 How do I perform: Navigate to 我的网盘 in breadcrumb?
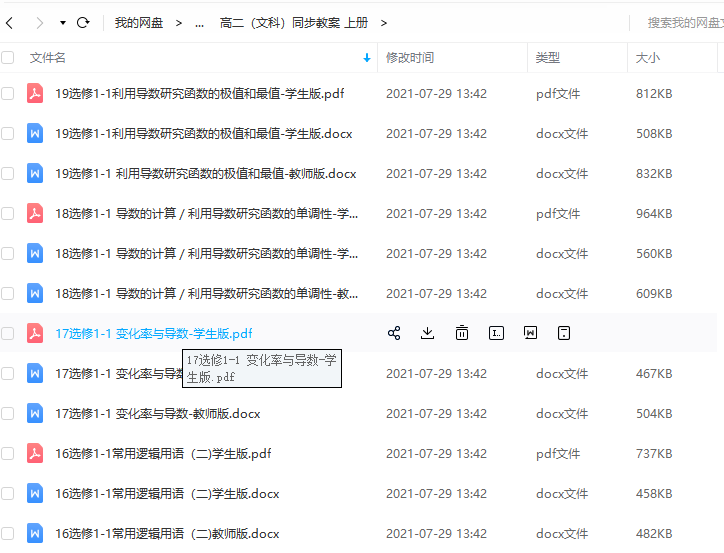point(139,22)
